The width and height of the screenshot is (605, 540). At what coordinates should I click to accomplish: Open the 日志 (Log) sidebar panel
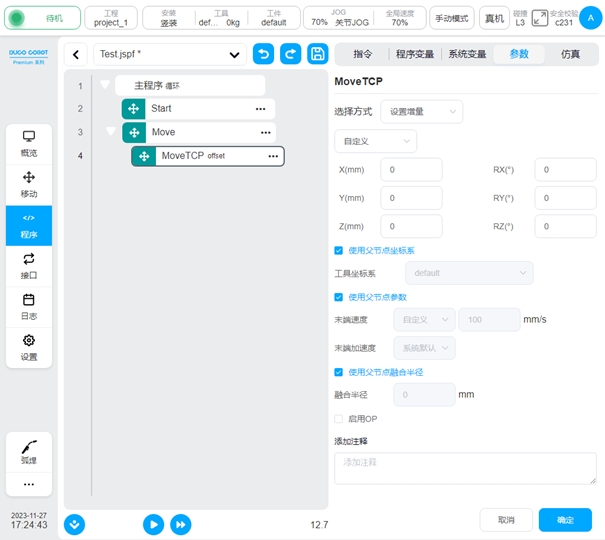point(29,307)
